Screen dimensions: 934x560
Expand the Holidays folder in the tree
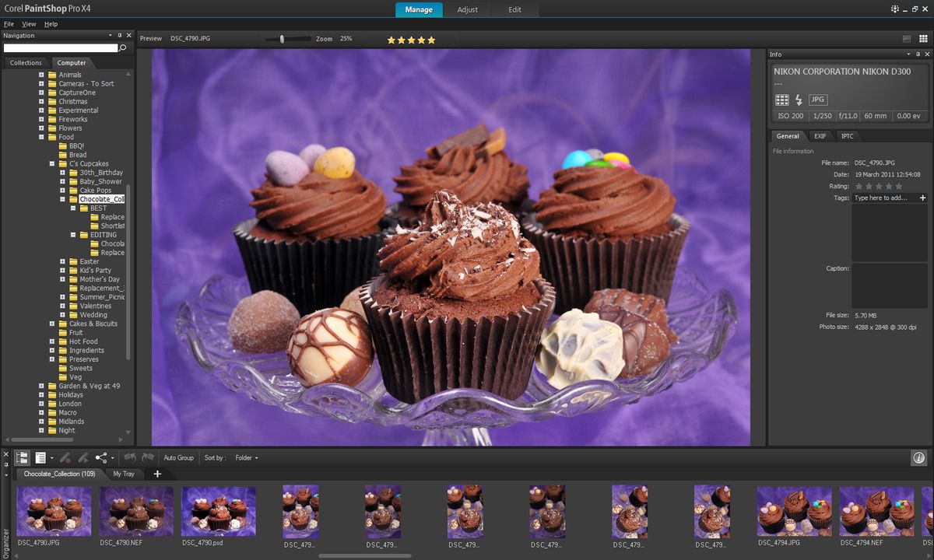(42, 394)
